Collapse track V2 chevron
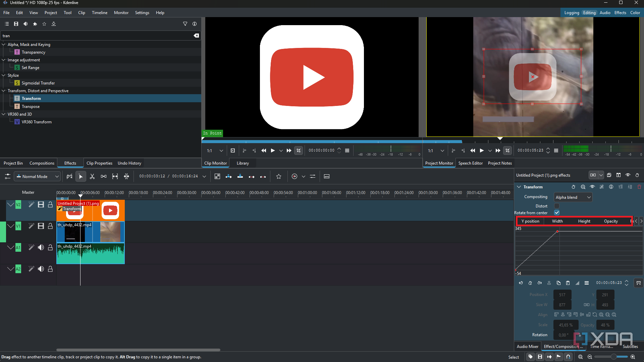This screenshot has height=362, width=644. point(10,204)
